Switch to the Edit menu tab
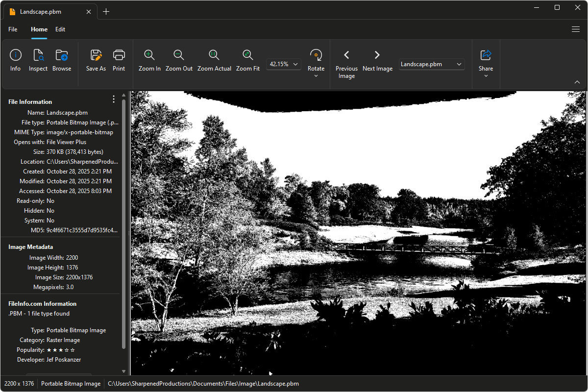 point(60,29)
